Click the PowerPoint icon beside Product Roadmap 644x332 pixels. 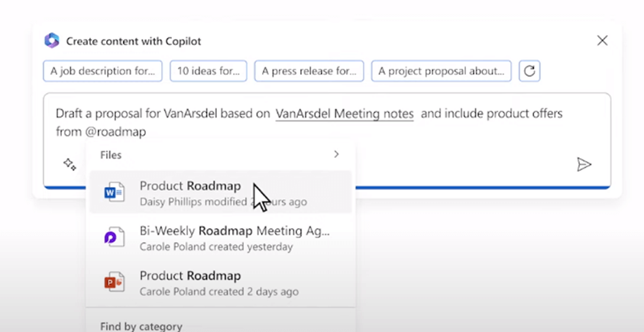click(x=115, y=282)
